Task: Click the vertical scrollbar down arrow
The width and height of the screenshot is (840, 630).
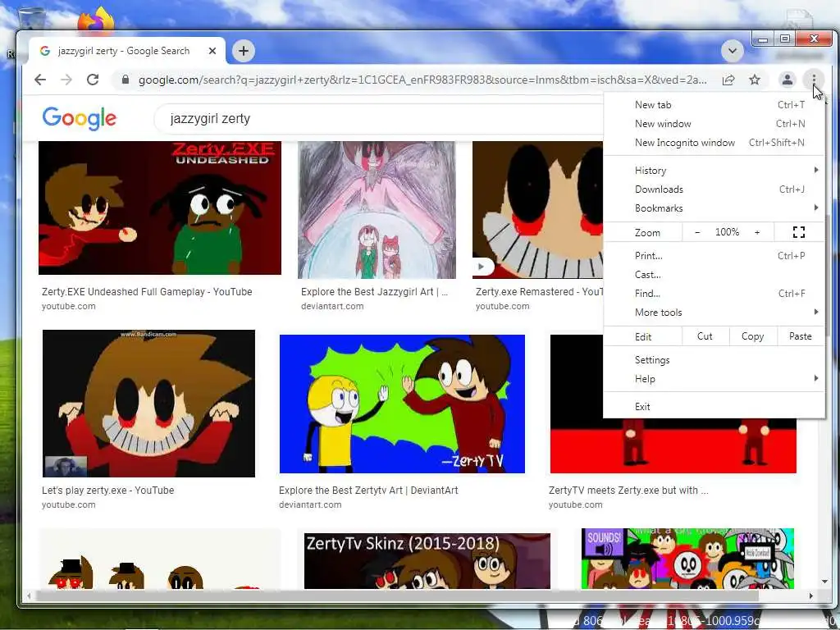Action: 825,582
